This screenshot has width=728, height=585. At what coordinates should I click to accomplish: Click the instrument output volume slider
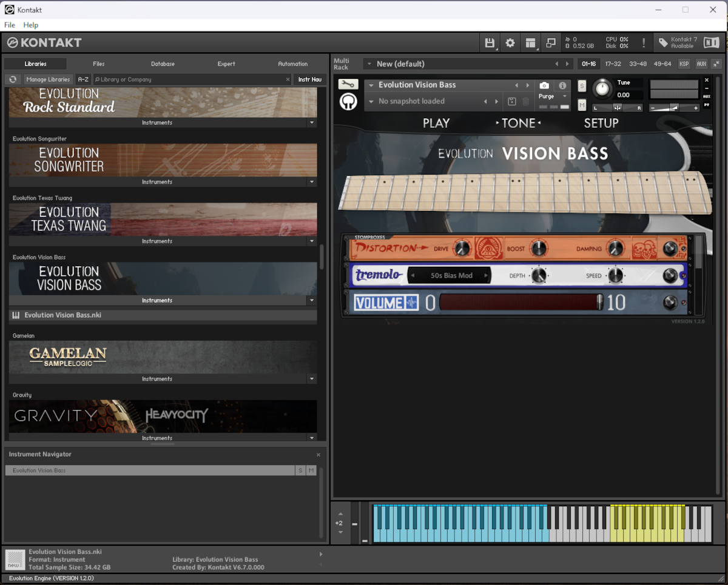click(674, 108)
